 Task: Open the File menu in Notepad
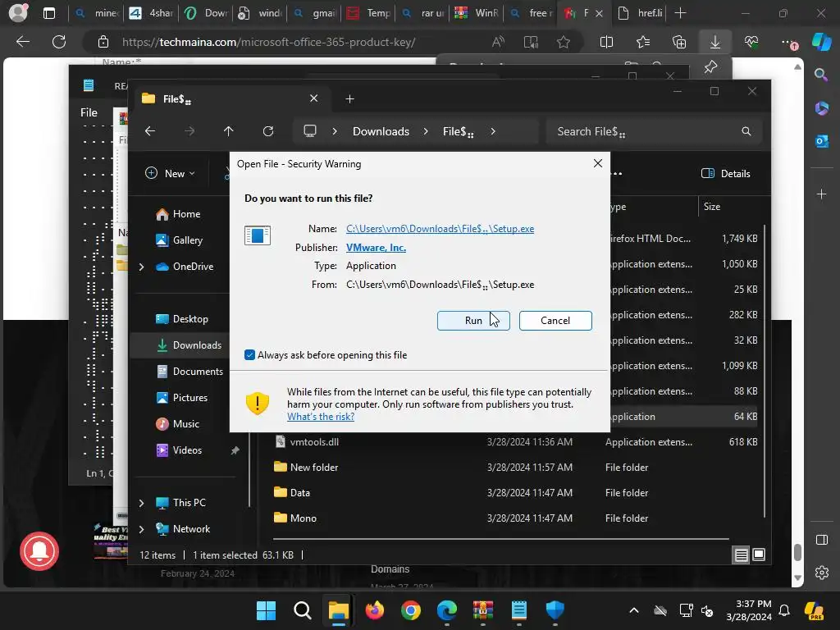89,112
